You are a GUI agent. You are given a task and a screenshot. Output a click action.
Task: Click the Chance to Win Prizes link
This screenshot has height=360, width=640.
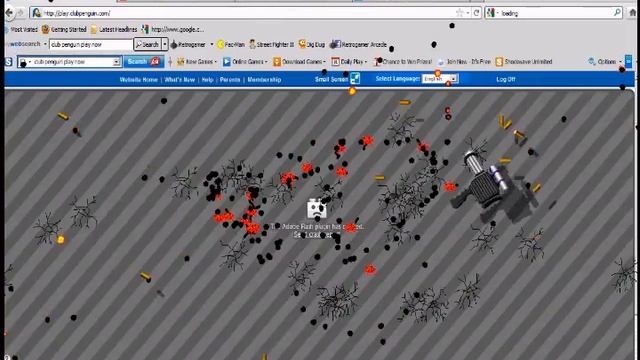[x=403, y=62]
